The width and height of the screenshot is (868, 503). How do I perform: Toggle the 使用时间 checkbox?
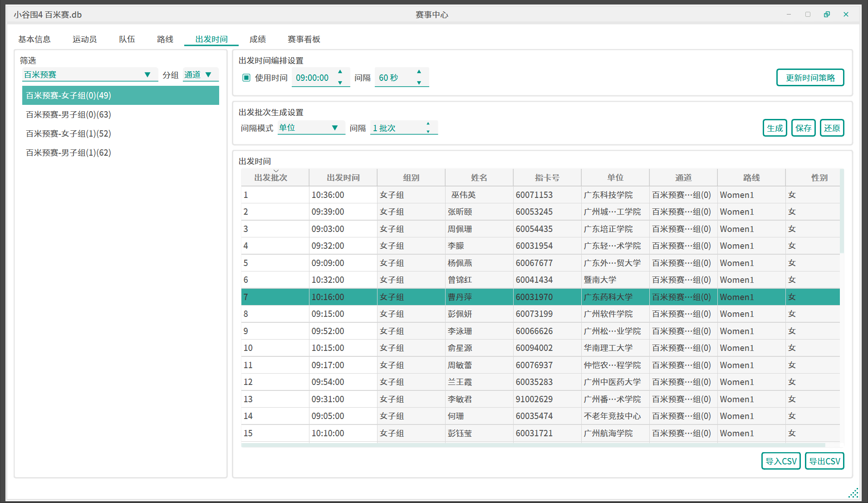click(246, 78)
